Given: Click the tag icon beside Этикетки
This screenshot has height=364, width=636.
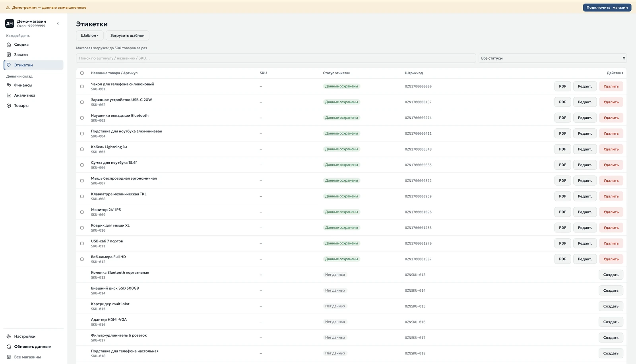Looking at the screenshot, I should [x=9, y=65].
